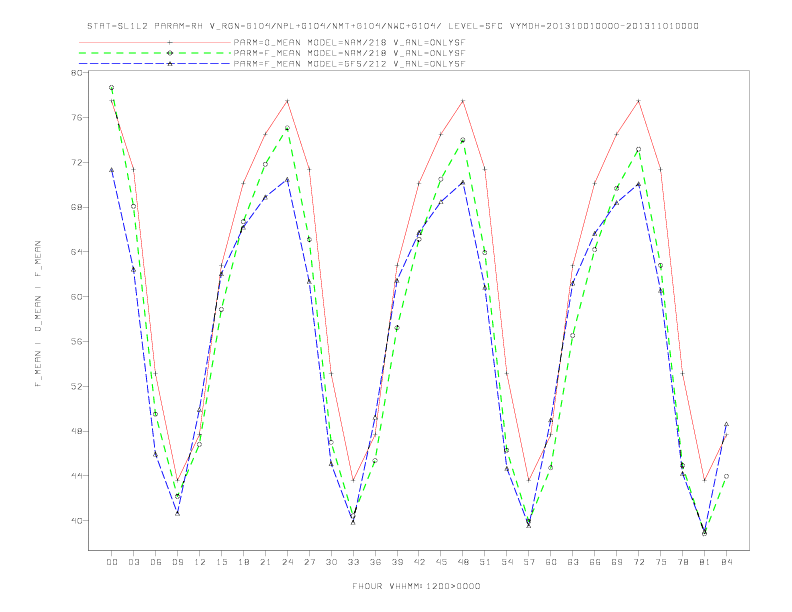792x612 pixels.
Task: Click x-axis tick label 03
Action: [x=133, y=562]
